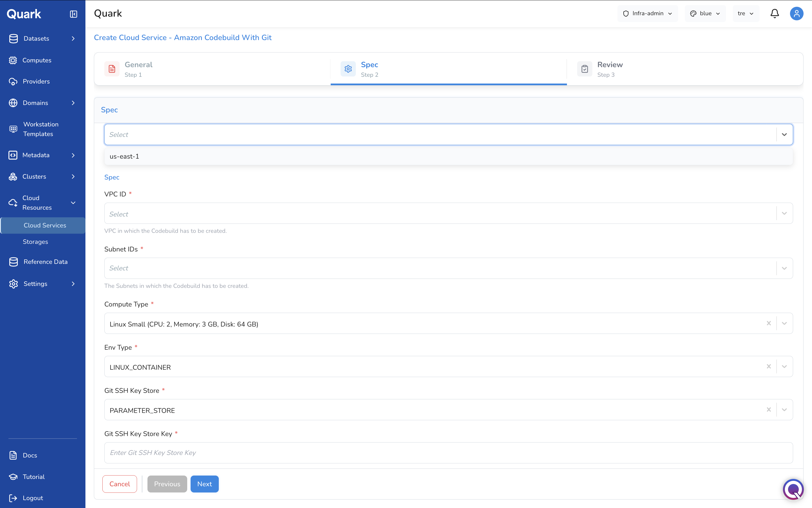The width and height of the screenshot is (812, 508).
Task: Open notifications bell
Action: (x=775, y=14)
